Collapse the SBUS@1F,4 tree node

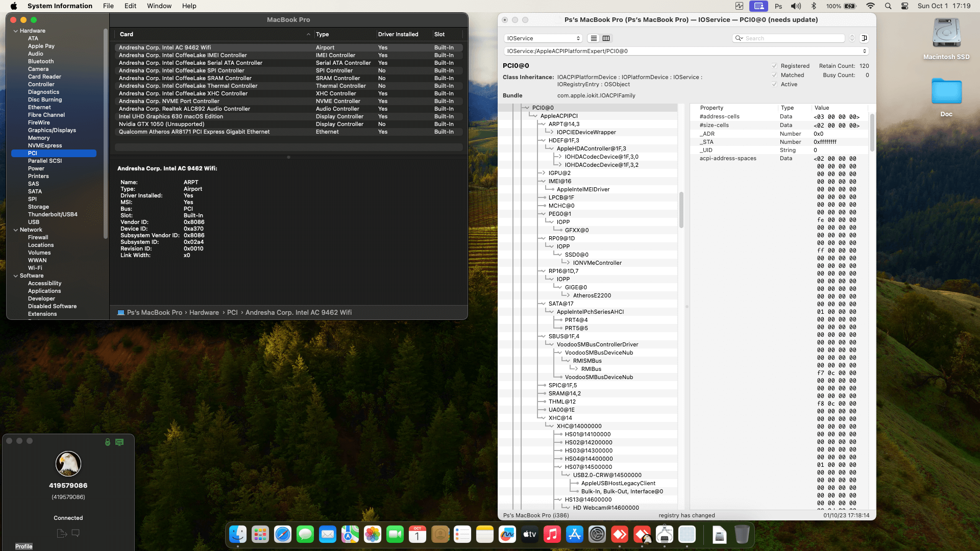tap(543, 336)
